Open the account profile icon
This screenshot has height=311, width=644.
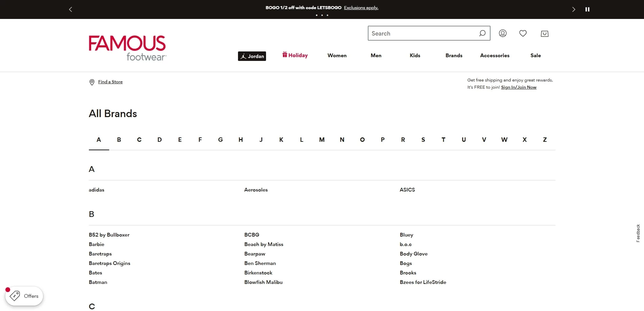coord(503,33)
